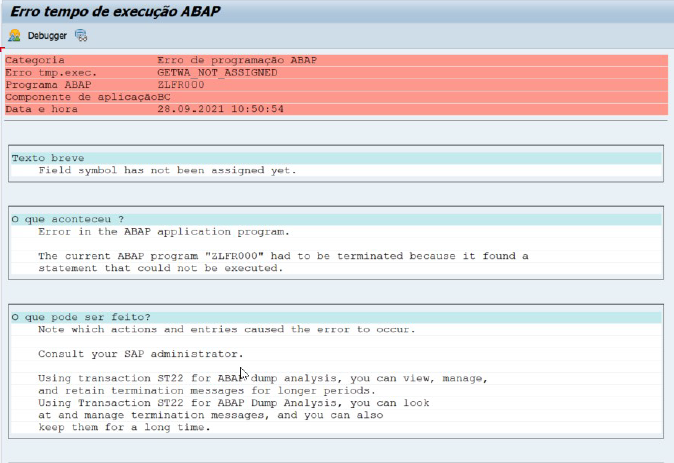Image resolution: width=674 pixels, height=463 pixels.
Task: Click the 'O que aconteceu ?' heading
Action: (67, 219)
